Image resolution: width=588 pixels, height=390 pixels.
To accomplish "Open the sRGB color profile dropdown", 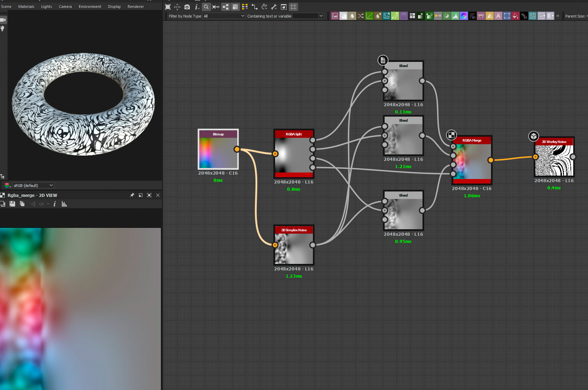I will [33, 185].
